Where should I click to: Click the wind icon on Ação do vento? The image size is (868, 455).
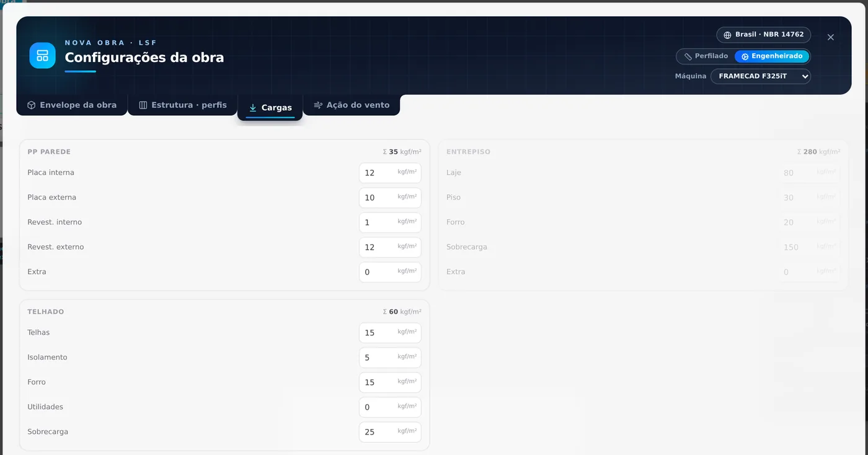point(318,105)
